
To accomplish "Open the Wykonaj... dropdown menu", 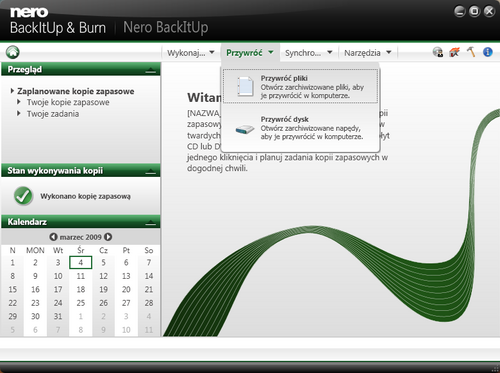I will click(x=190, y=53).
